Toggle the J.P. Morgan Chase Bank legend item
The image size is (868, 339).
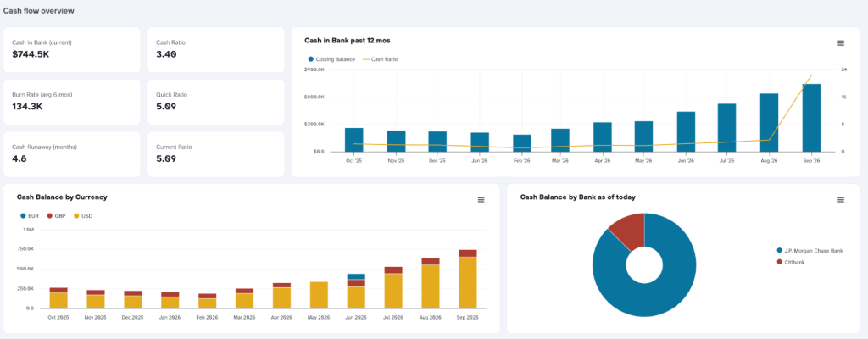810,251
